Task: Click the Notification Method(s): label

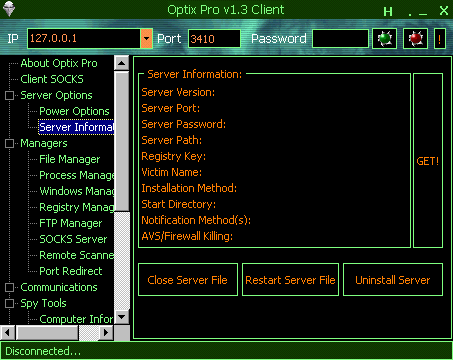Action: (x=196, y=220)
